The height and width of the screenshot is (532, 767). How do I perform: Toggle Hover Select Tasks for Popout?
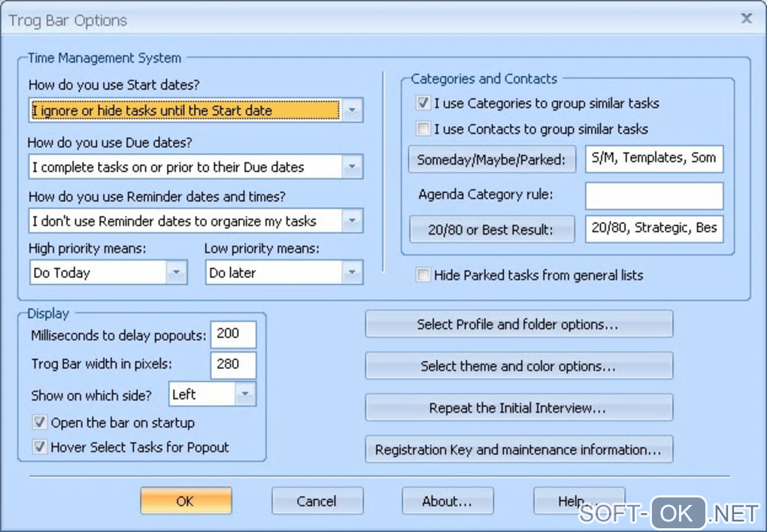[40, 446]
